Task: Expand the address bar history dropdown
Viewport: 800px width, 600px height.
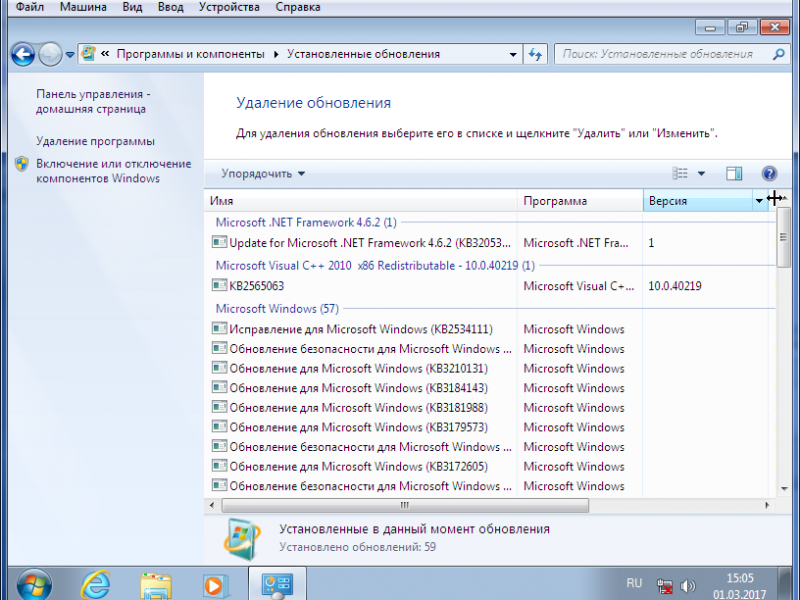Action: (513, 55)
